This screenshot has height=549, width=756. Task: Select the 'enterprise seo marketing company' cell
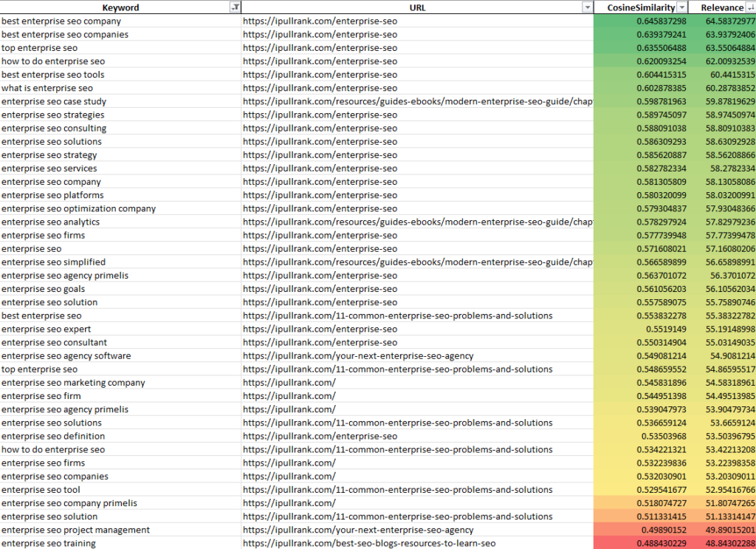73,383
